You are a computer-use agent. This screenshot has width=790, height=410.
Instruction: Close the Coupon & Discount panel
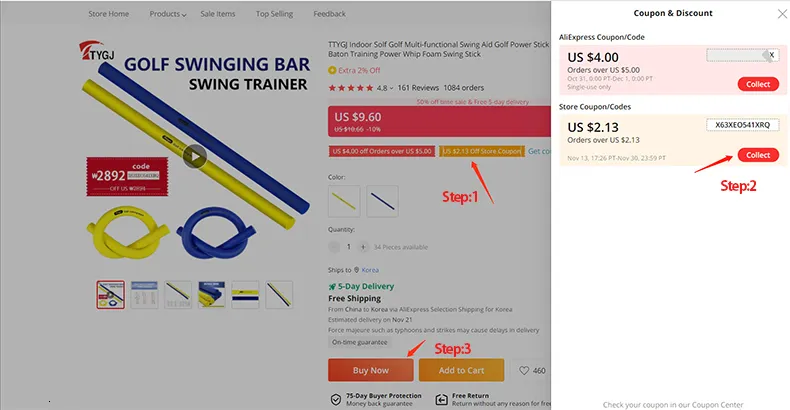(782, 14)
